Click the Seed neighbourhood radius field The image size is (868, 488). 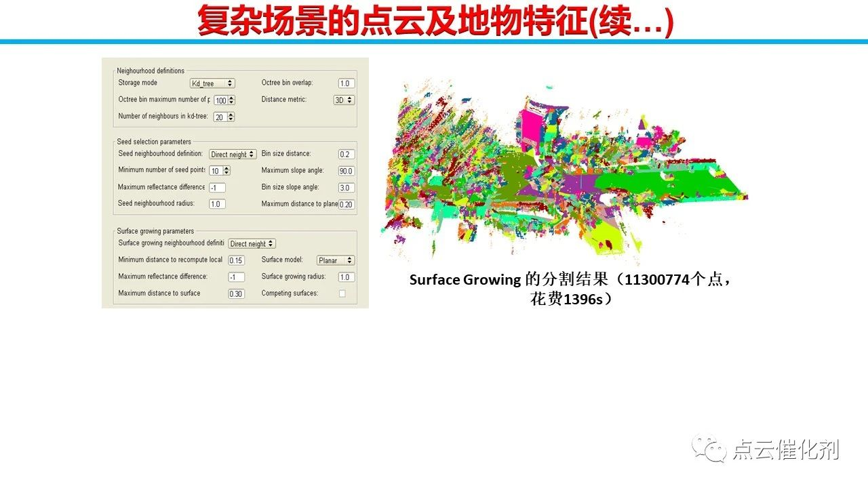pyautogui.click(x=217, y=204)
